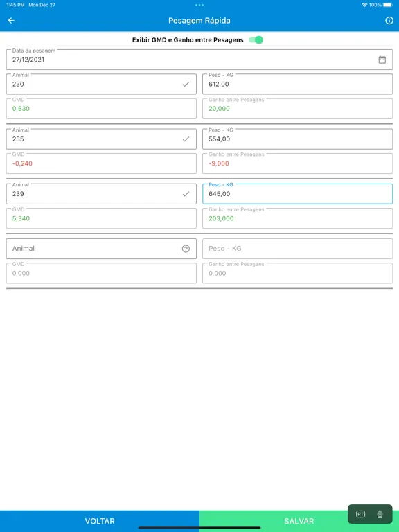Tap question mark icon in empty Animal field

[186, 249]
